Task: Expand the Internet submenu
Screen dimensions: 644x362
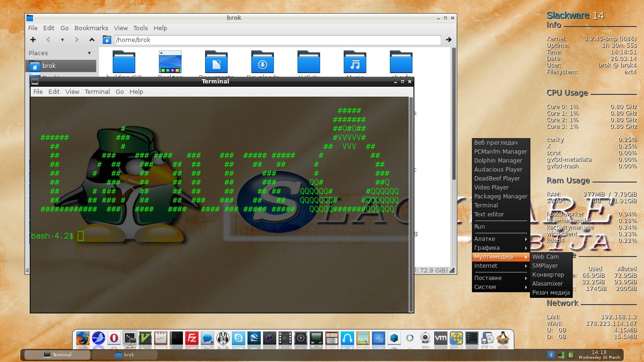Action: [501, 266]
